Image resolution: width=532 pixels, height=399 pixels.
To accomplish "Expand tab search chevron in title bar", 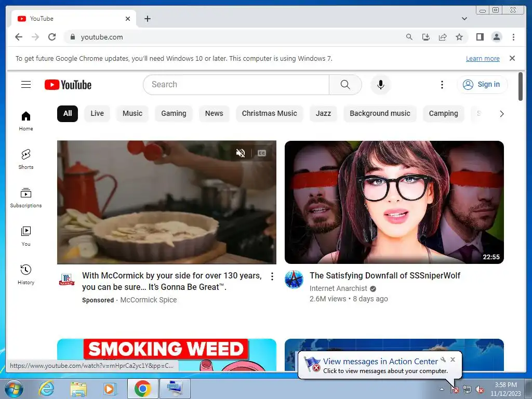I will (x=464, y=19).
